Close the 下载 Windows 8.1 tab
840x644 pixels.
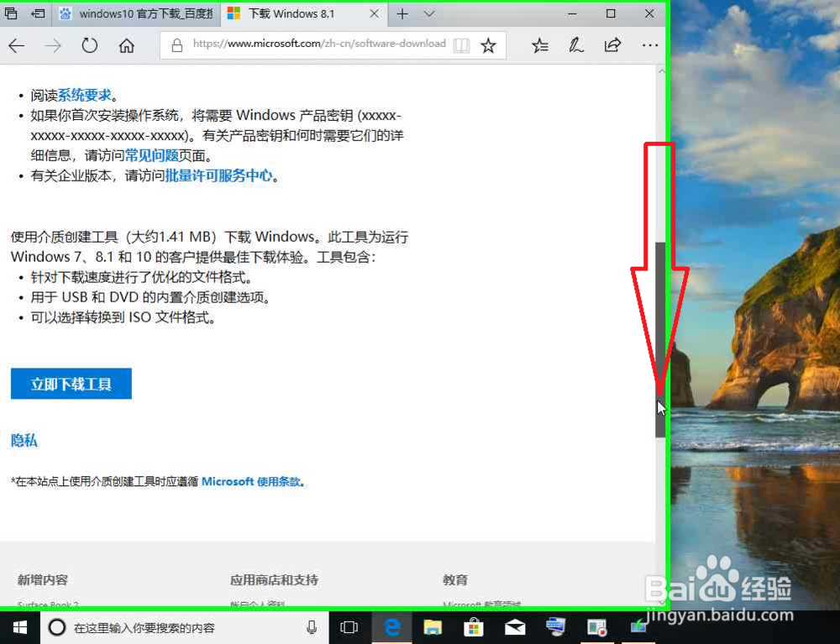tap(375, 14)
